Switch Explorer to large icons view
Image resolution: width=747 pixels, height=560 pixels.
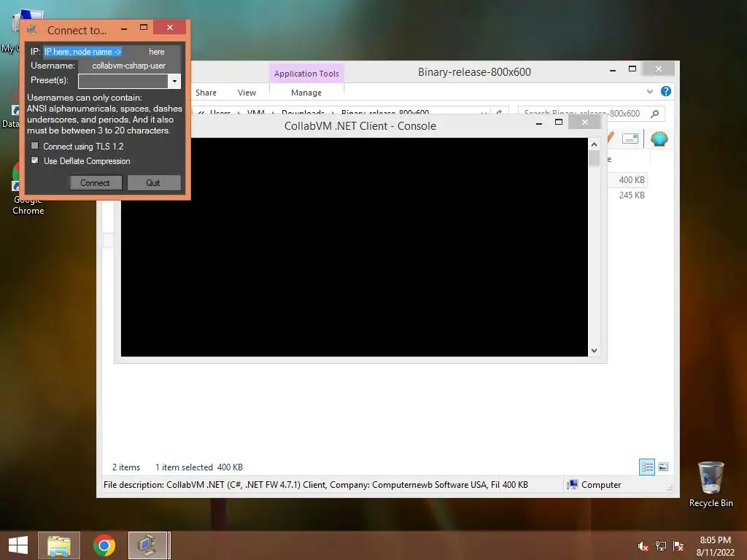tap(663, 467)
